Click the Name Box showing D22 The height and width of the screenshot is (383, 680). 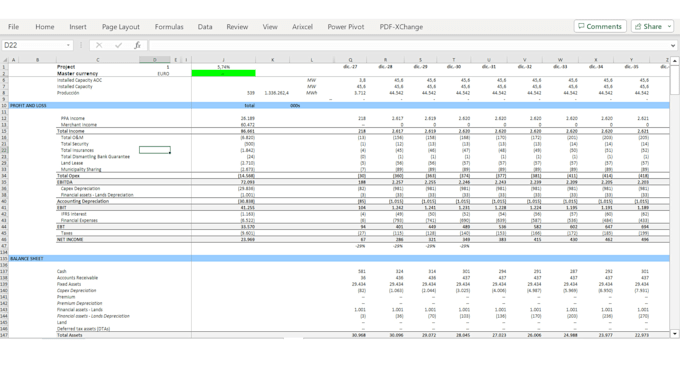pyautogui.click(x=33, y=45)
